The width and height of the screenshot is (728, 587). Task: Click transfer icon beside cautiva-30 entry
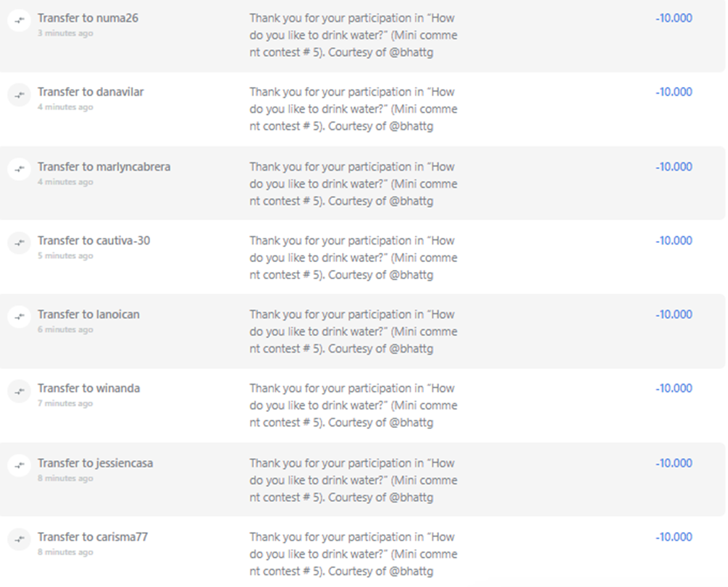[19, 243]
